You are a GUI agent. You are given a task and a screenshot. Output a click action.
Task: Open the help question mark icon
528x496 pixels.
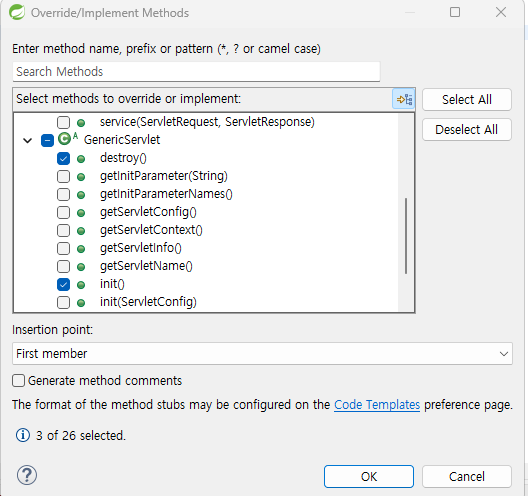point(27,475)
